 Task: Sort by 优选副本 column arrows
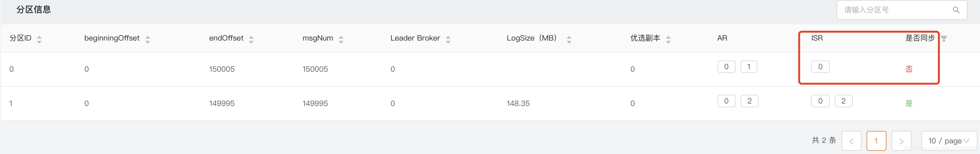pos(668,39)
